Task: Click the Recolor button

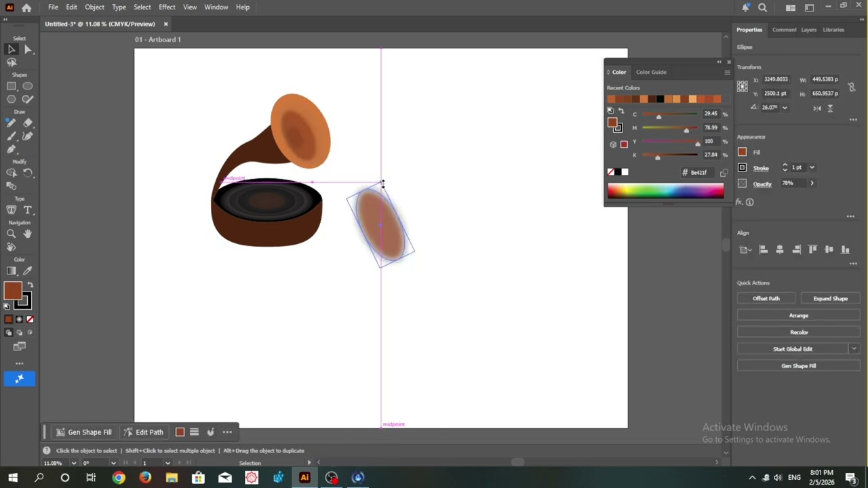Action: [798, 332]
